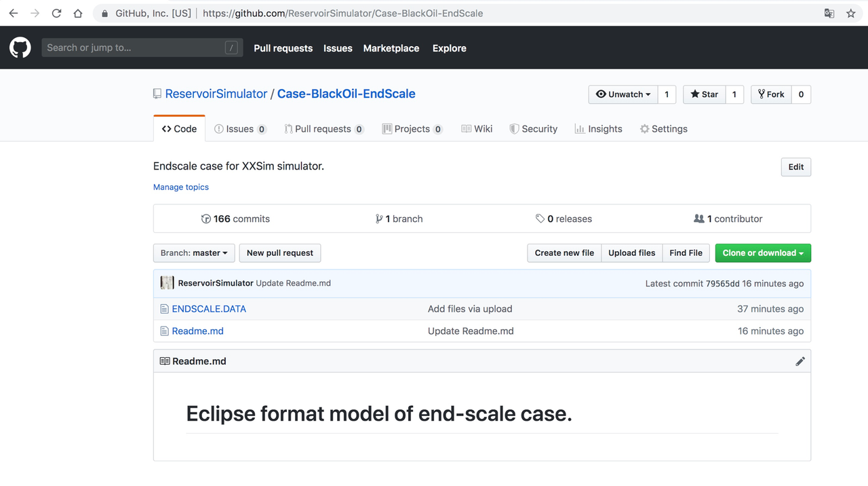Screen dimensions: 868x486
Task: View the 166 commits history
Action: 235,219
